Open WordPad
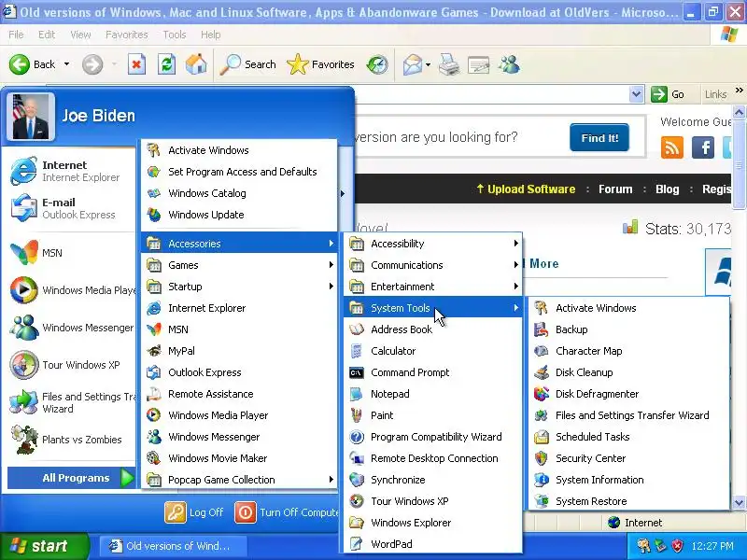 coord(432,544)
